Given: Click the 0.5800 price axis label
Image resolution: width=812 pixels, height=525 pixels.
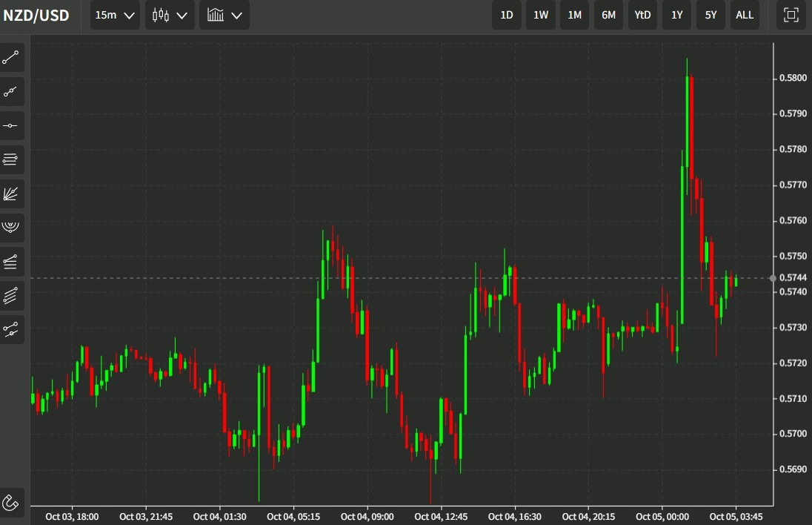Looking at the screenshot, I should (793, 78).
